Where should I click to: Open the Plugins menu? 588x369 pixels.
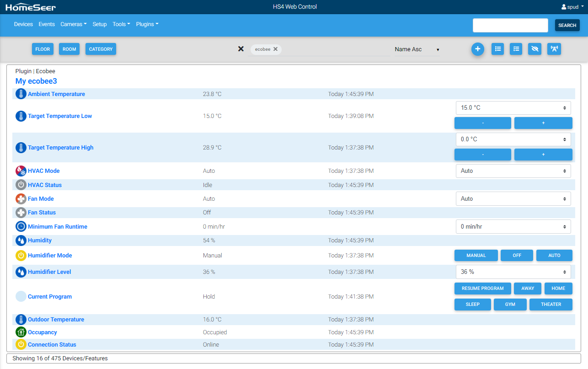click(147, 24)
